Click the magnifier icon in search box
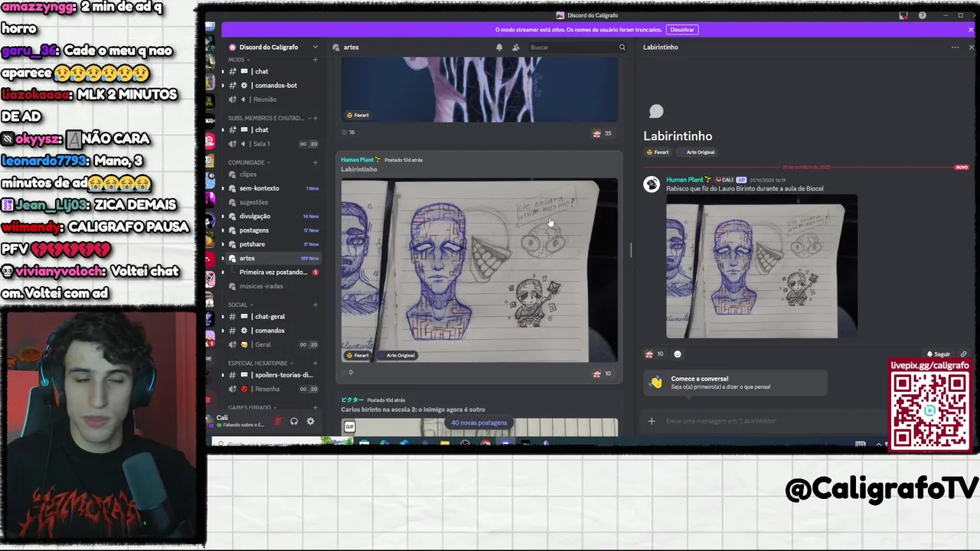 (x=622, y=47)
